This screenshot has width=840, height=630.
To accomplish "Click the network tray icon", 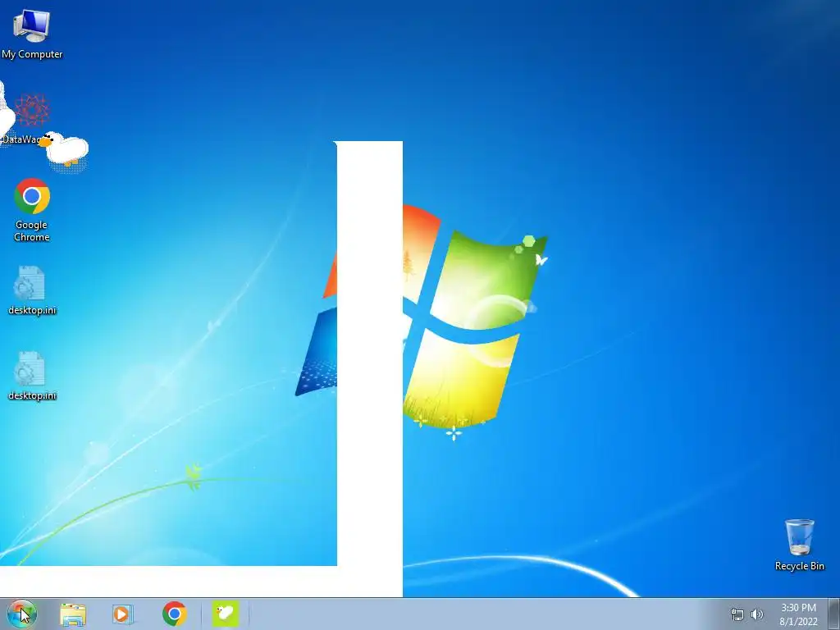I will click(x=737, y=614).
